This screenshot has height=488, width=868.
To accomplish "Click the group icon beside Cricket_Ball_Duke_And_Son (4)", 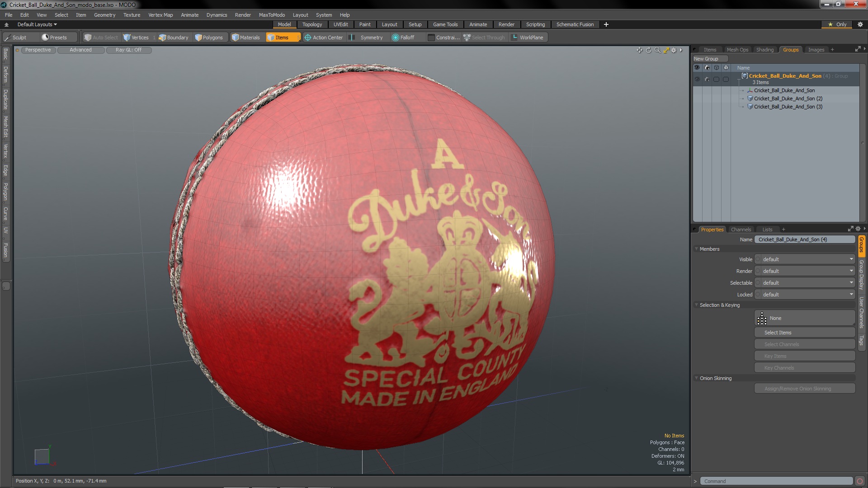I will (745, 76).
